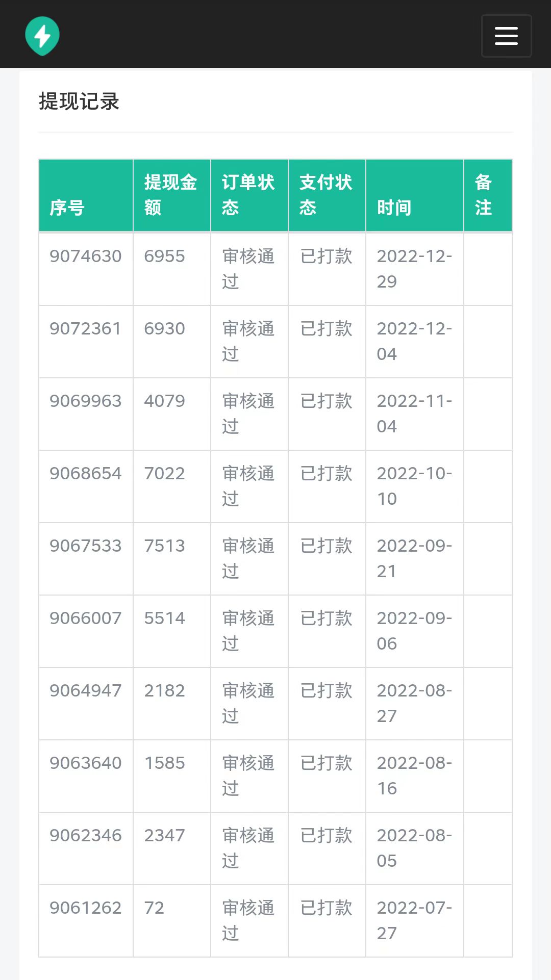The height and width of the screenshot is (980, 551).
Task: Click the 序号 column header
Action: coord(67,208)
